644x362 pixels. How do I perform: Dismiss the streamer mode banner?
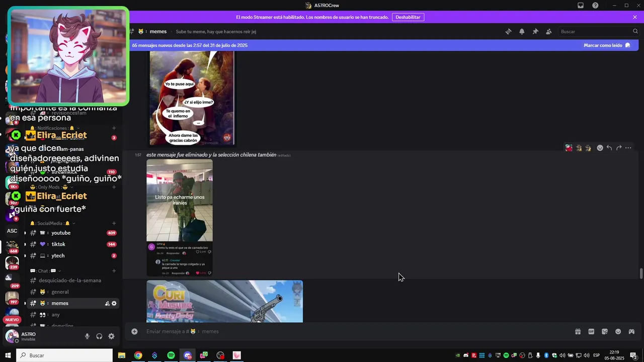[635, 17]
